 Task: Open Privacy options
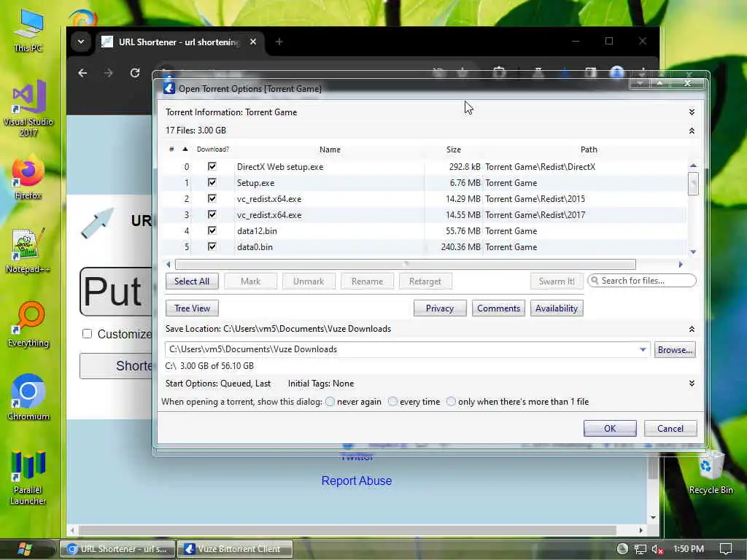coord(440,308)
